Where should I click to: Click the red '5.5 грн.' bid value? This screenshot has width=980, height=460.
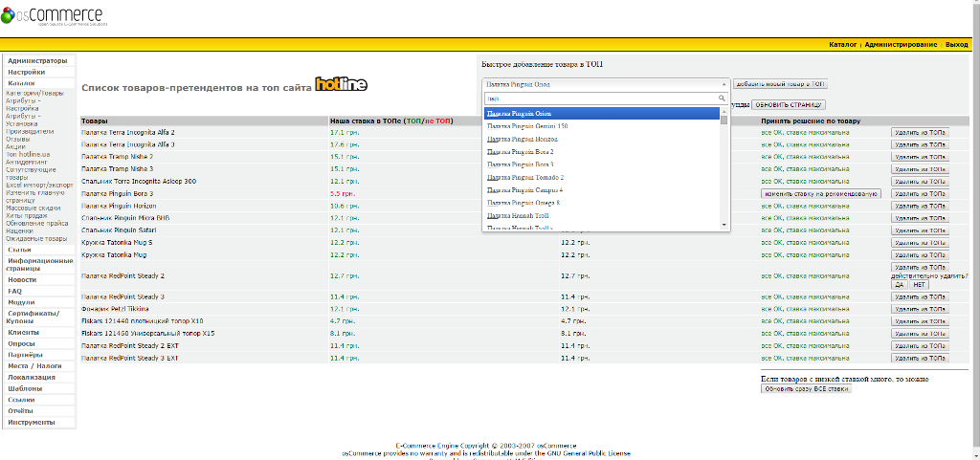[x=343, y=193]
